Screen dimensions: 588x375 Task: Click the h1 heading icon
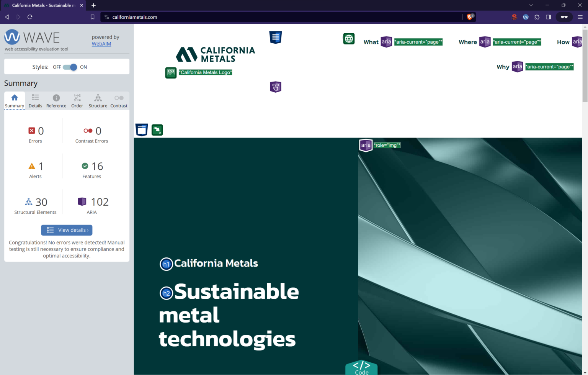coord(166,264)
